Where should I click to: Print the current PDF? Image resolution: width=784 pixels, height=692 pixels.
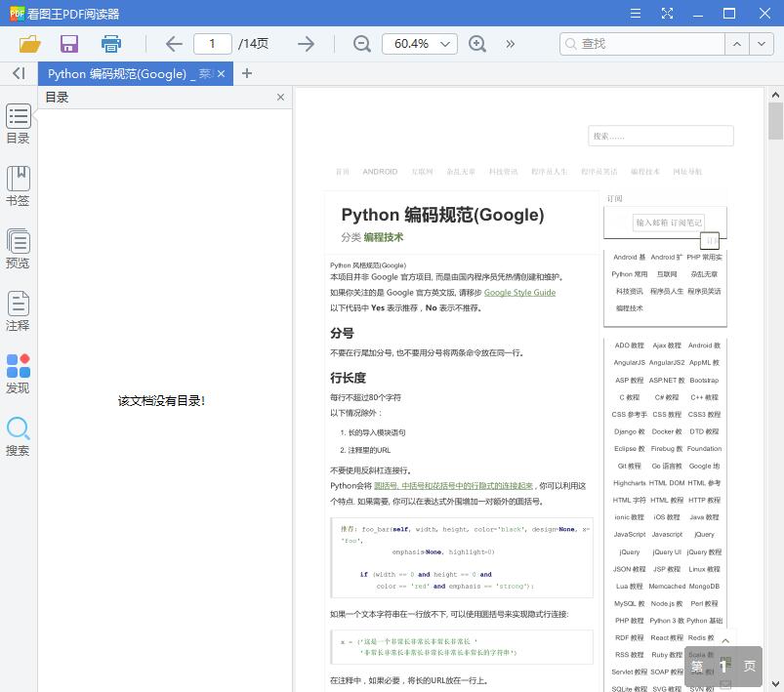110,44
